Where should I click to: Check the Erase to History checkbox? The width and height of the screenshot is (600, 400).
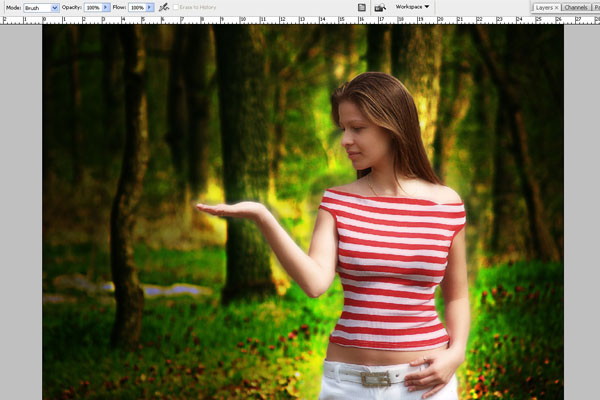coord(177,7)
